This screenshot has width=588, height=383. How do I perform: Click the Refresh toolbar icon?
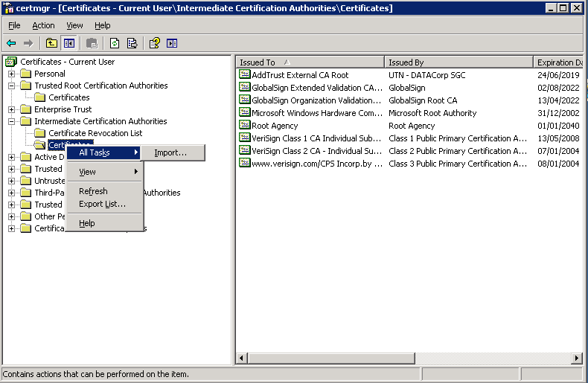click(x=115, y=43)
